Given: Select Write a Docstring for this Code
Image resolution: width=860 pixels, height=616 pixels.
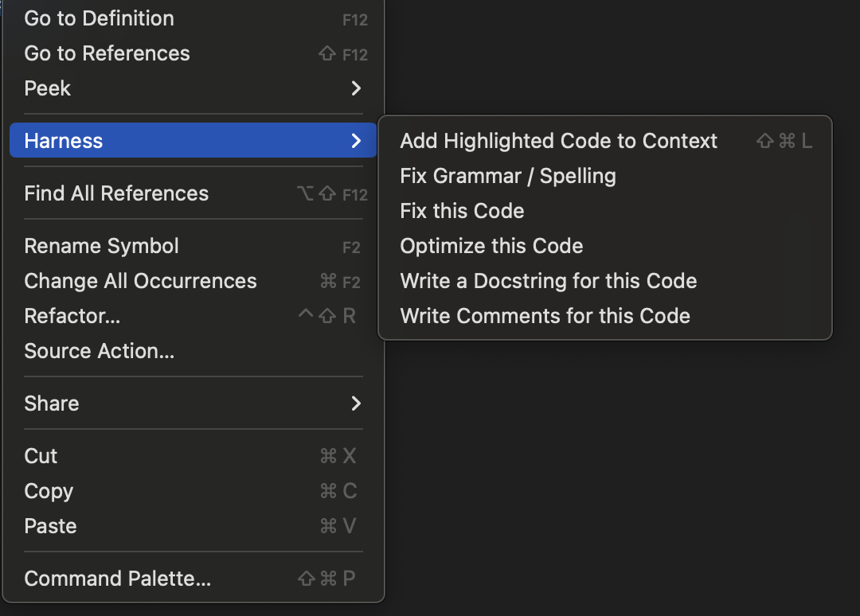Looking at the screenshot, I should tap(548, 280).
